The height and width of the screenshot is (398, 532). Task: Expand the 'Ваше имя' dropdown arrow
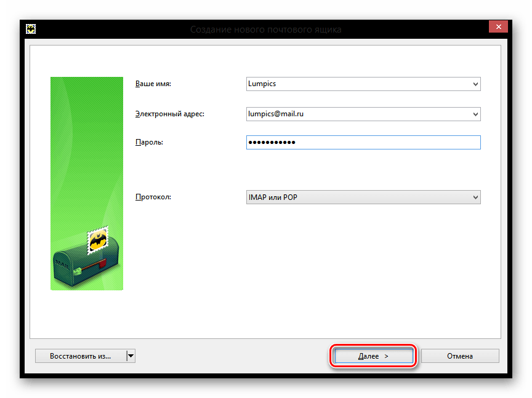[475, 84]
